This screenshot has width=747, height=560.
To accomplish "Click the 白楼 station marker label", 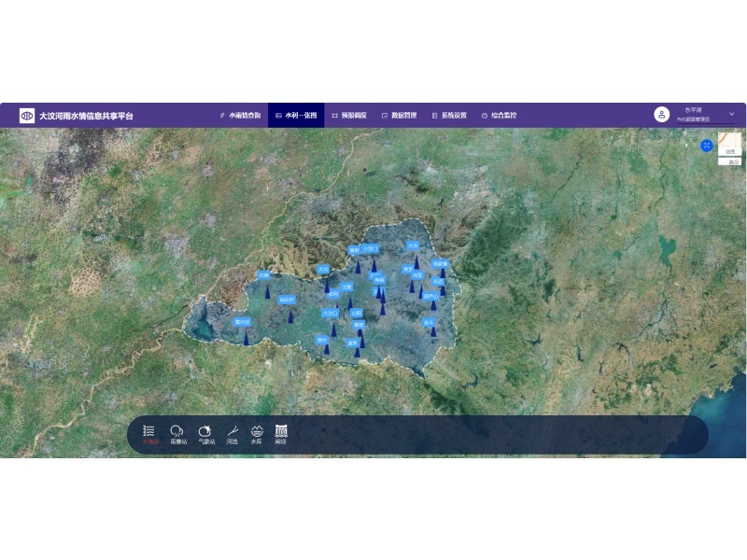I will click(263, 275).
